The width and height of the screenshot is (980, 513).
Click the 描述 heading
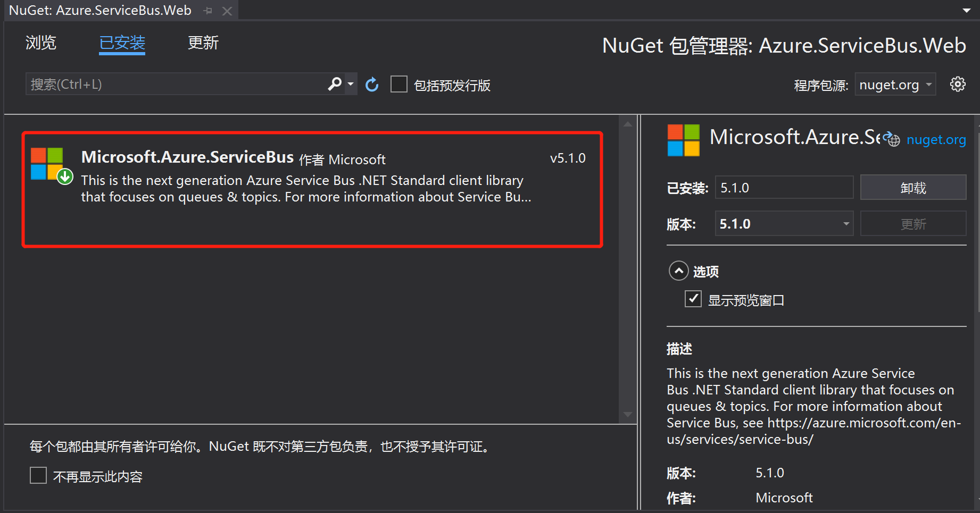tap(679, 349)
